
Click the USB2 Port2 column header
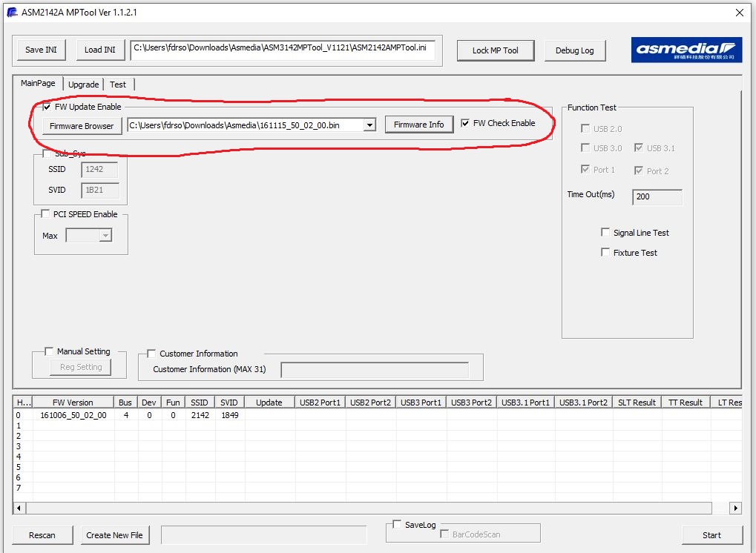371,403
